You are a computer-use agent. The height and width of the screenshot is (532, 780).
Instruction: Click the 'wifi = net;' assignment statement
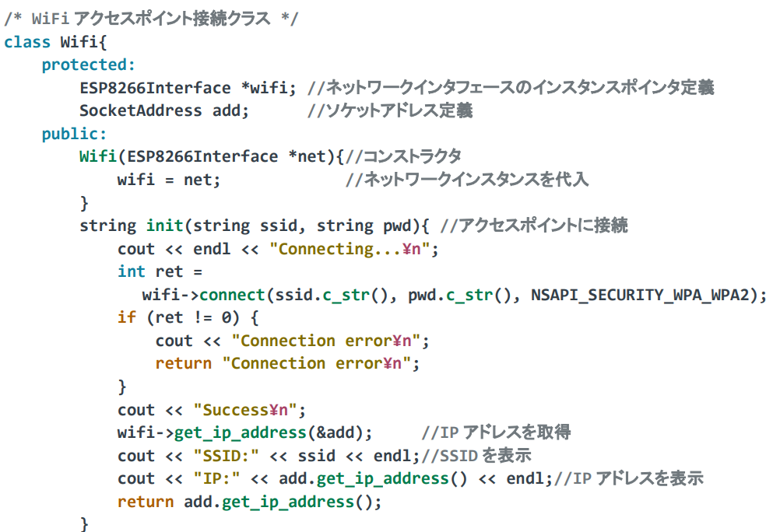pos(169,180)
